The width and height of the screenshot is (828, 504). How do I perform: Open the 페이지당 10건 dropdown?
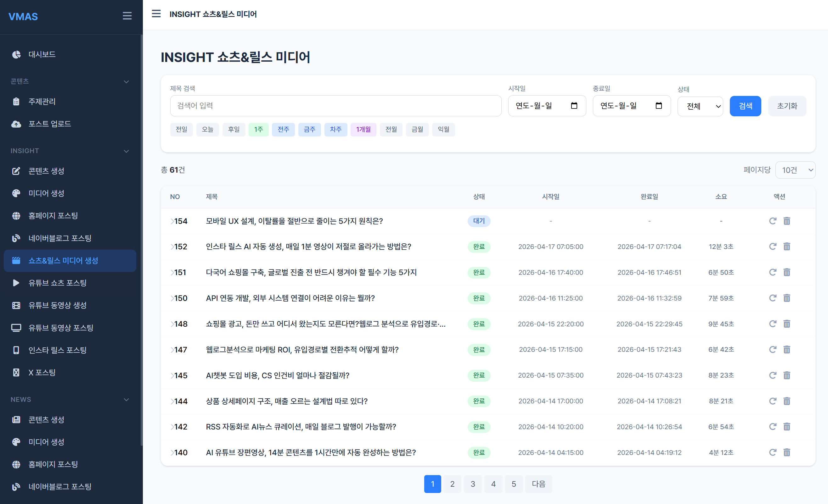tap(795, 170)
